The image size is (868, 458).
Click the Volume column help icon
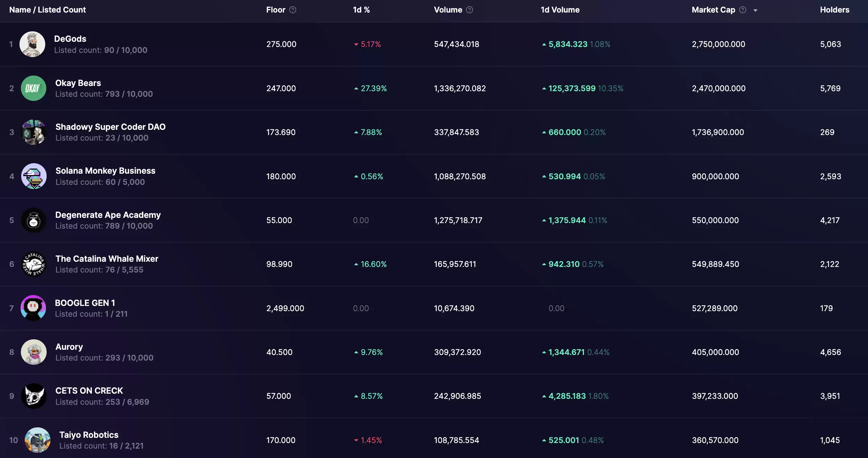(469, 10)
